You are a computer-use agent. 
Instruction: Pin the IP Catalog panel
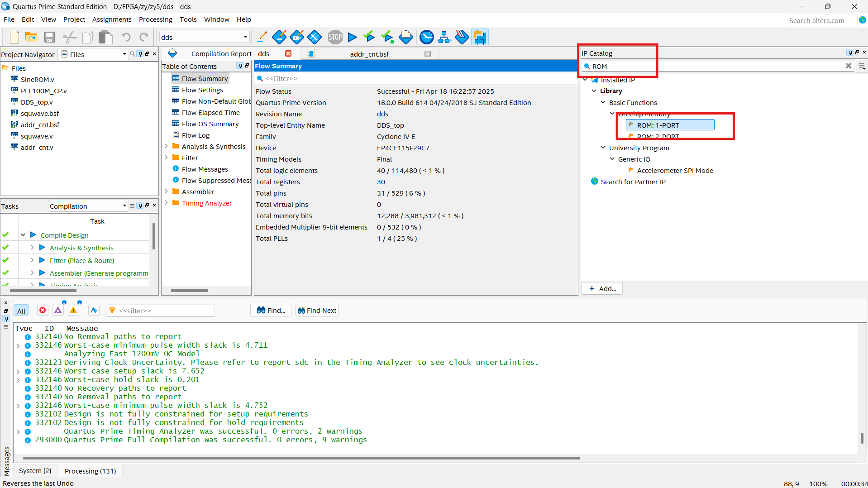[x=850, y=53]
